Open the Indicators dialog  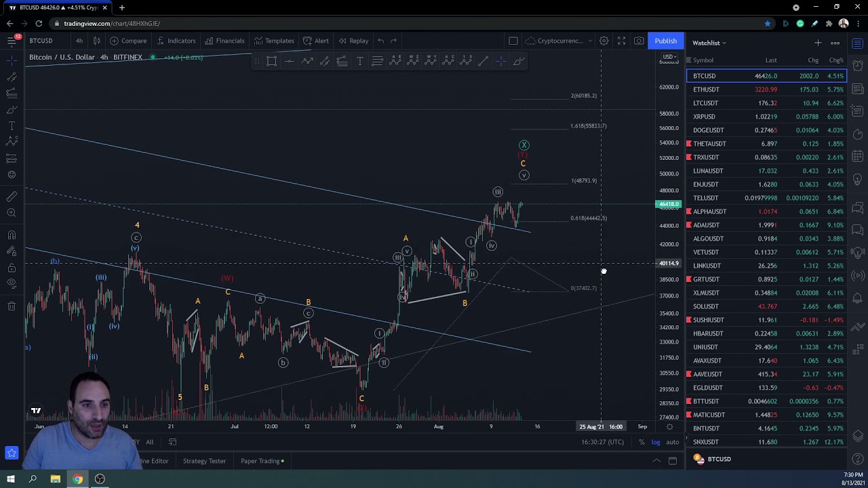click(175, 41)
